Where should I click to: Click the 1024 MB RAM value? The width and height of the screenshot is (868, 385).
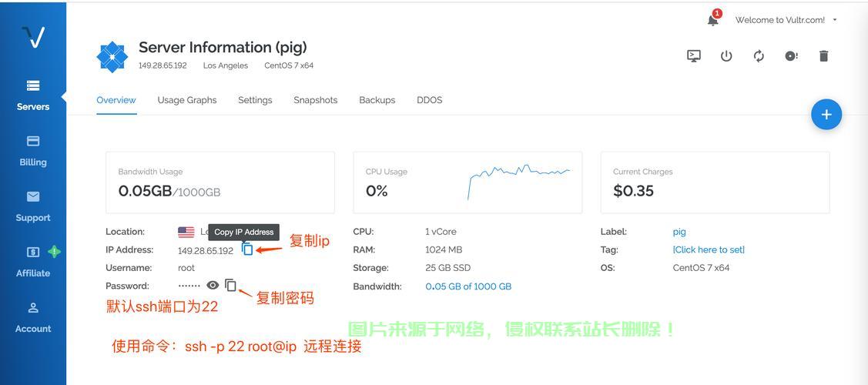444,249
